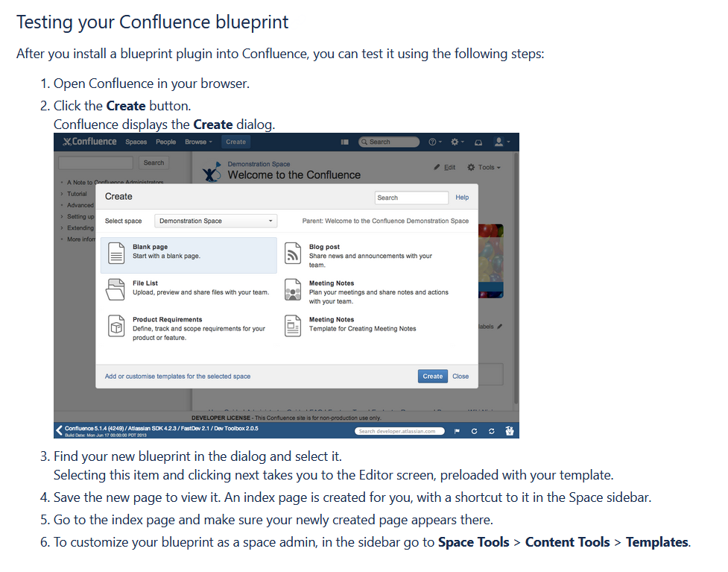Click the page vertical scrollbar
728x572 pixels.
[516, 279]
